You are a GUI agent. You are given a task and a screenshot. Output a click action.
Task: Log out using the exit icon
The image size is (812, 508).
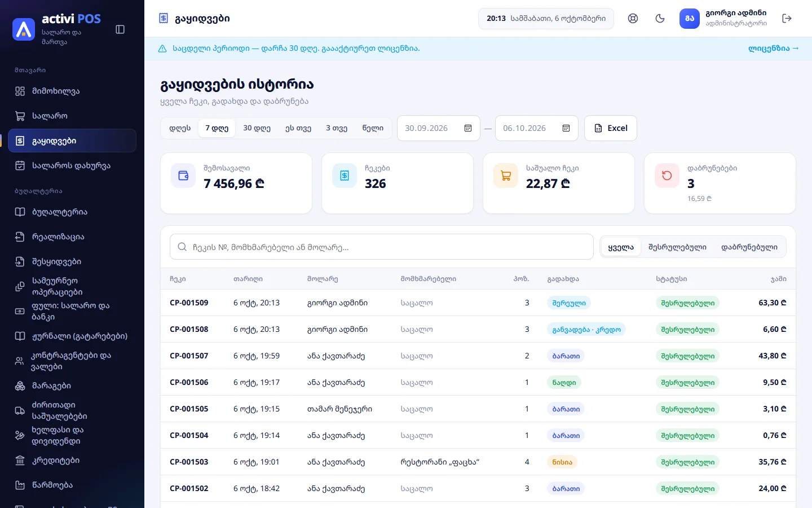tap(787, 19)
